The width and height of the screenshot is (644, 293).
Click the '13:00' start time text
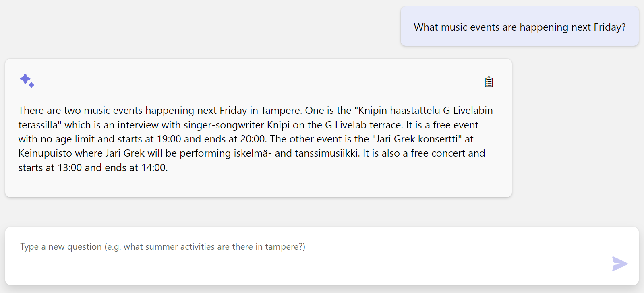[x=70, y=167]
